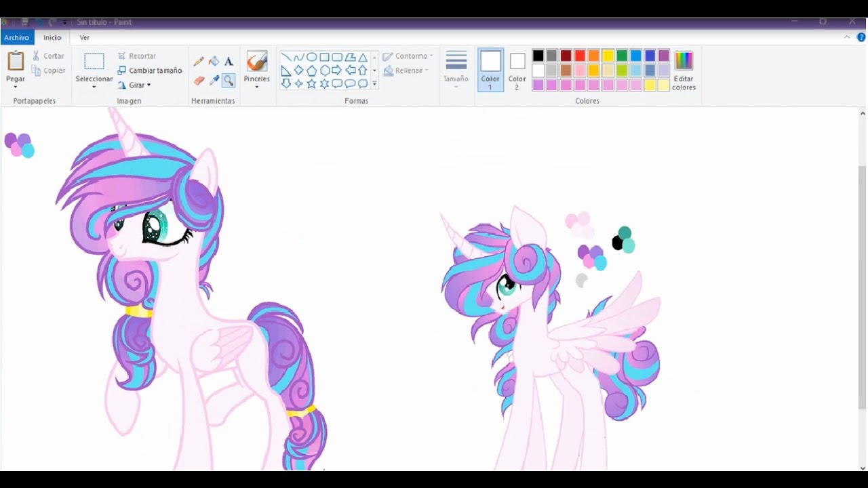Choose the right triangle shape

286,70
